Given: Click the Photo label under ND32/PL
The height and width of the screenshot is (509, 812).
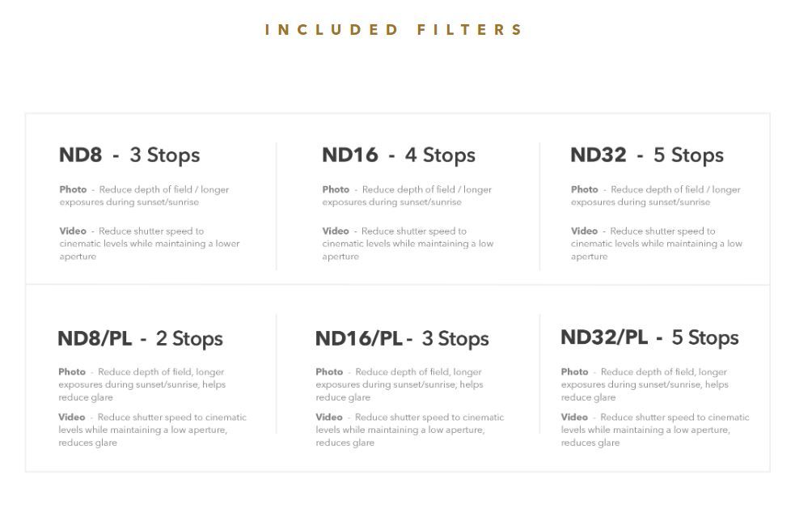Looking at the screenshot, I should pyautogui.click(x=574, y=371).
